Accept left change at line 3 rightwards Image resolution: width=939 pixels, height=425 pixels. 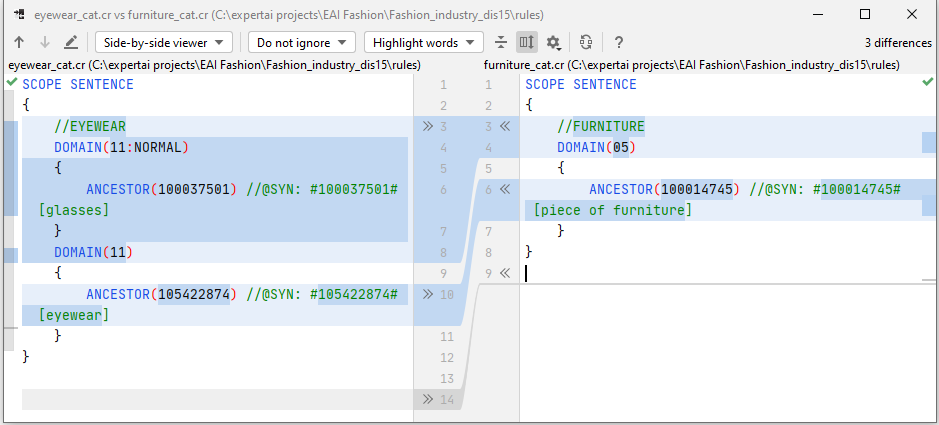pyautogui.click(x=428, y=127)
